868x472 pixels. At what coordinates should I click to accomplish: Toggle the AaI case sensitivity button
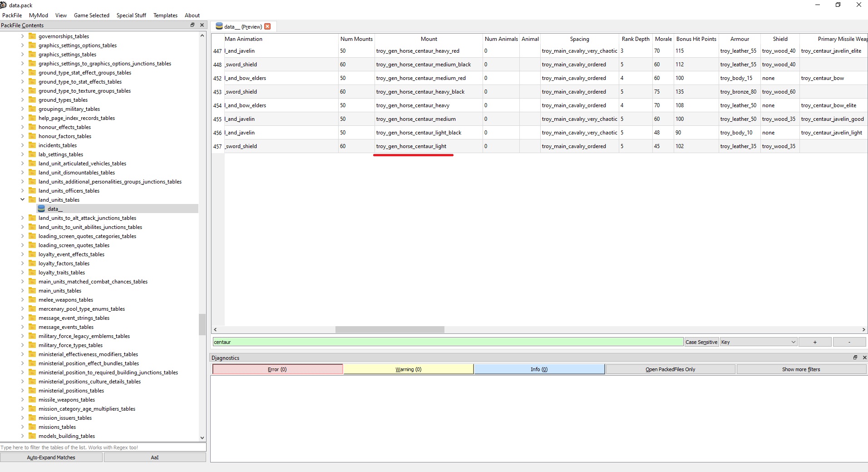[x=155, y=457]
